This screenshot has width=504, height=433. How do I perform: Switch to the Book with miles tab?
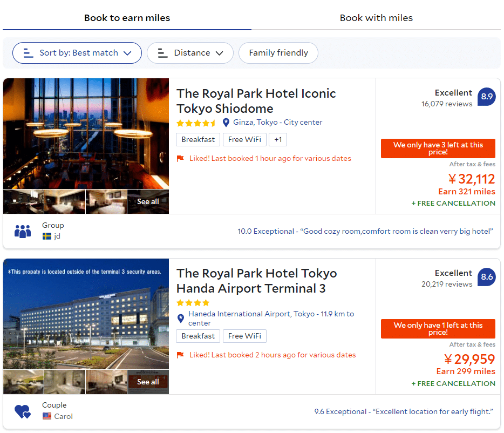click(x=376, y=18)
